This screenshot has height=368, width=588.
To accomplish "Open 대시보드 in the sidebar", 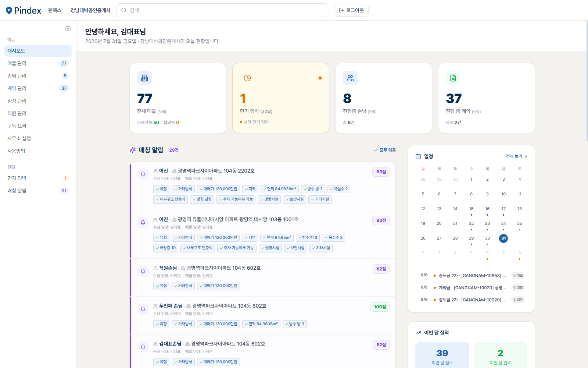I will [38, 51].
